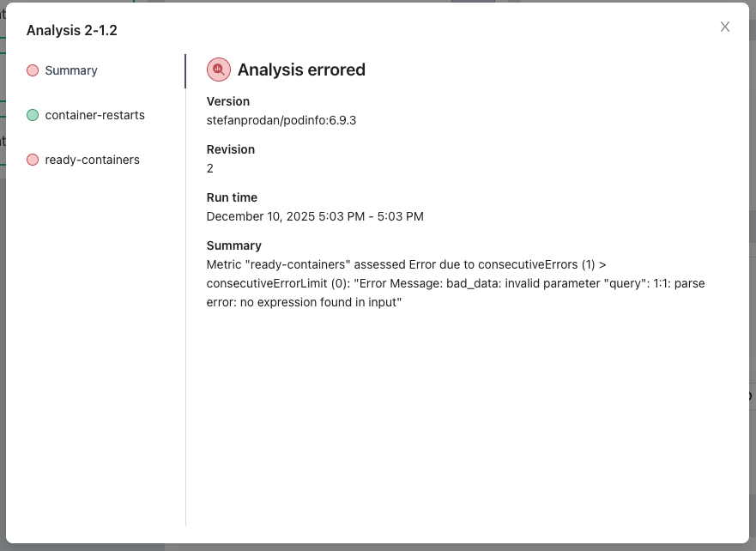Click the ready-containers error message paragraph
Image resolution: width=756 pixels, height=551 pixels.
tap(455, 283)
